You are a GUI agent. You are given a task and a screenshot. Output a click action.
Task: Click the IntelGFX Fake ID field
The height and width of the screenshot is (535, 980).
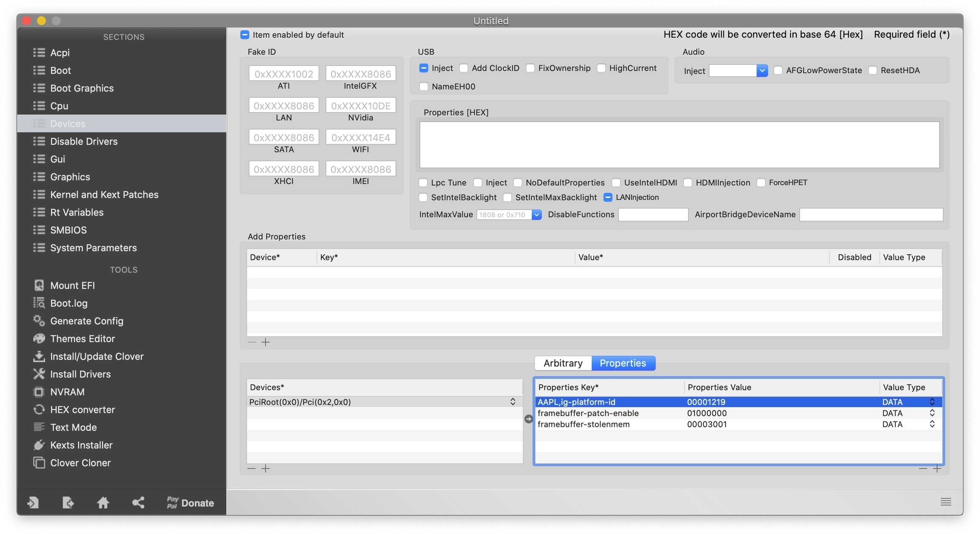(360, 74)
